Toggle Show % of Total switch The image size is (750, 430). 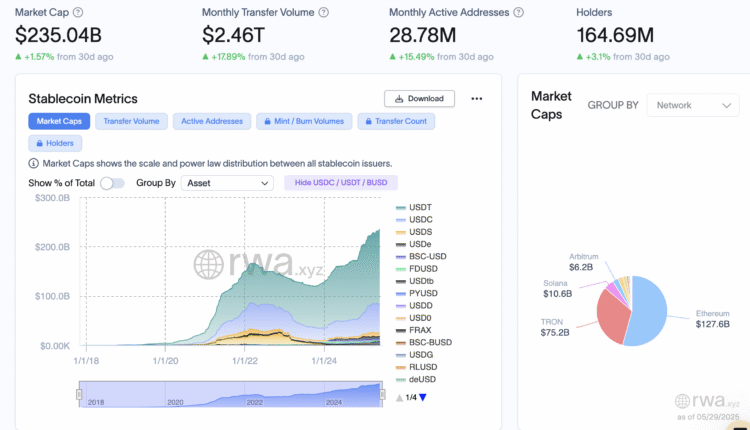point(112,183)
